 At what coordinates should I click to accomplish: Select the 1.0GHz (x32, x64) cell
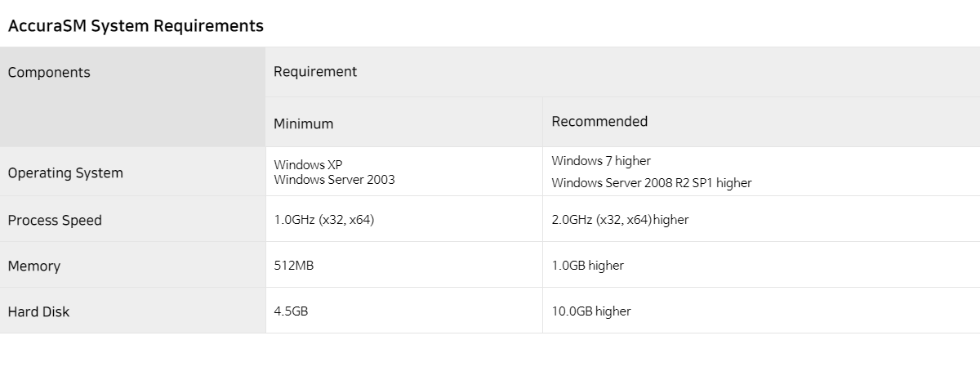403,219
